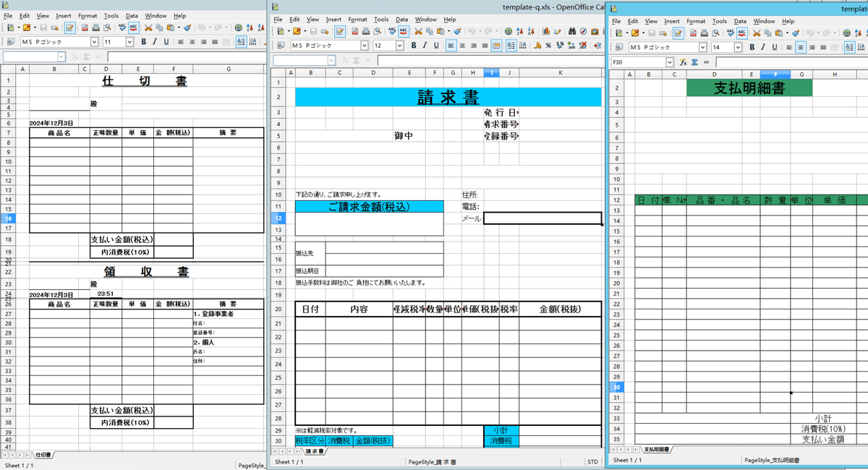The width and height of the screenshot is (868, 470).
Task: Toggle Bold in the 仕切書 window
Action: coord(144,42)
